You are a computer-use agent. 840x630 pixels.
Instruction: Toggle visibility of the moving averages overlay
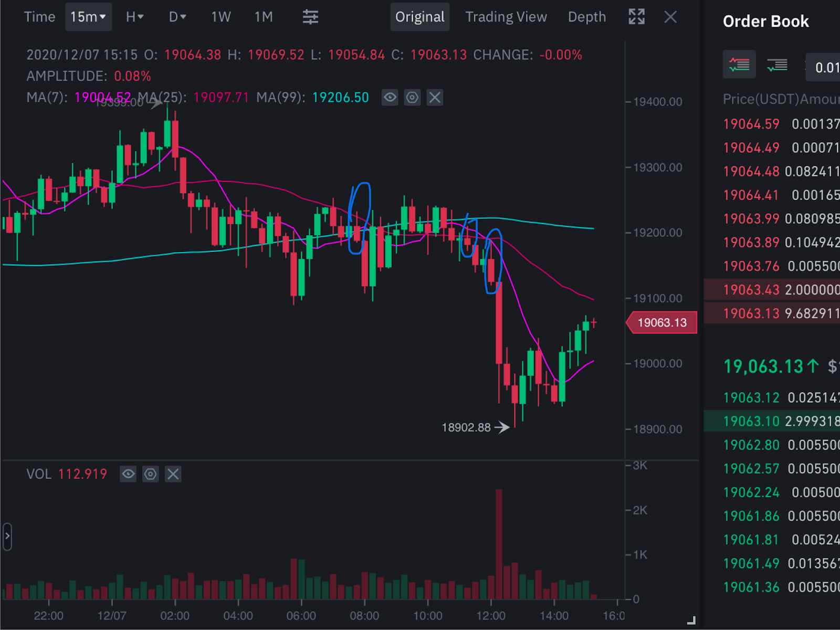pos(390,98)
